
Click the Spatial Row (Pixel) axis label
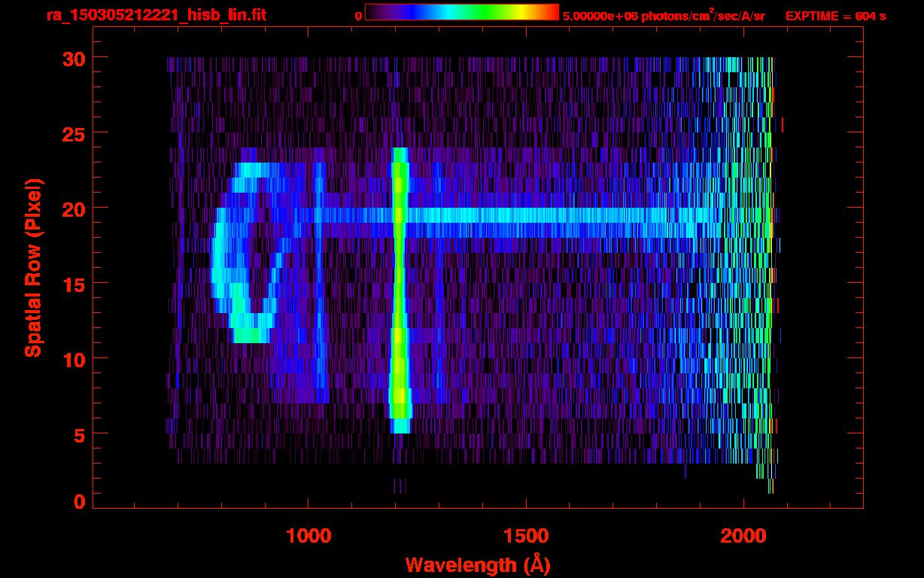(33, 267)
